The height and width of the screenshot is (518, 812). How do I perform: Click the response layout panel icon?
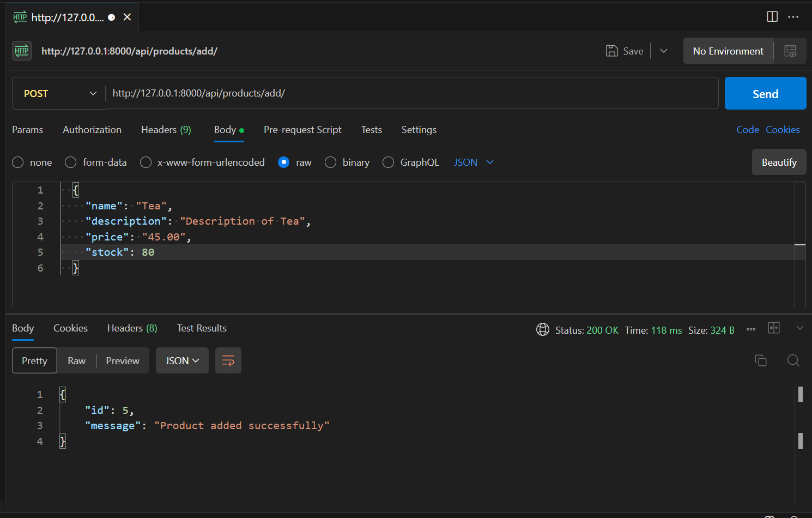[x=774, y=328]
